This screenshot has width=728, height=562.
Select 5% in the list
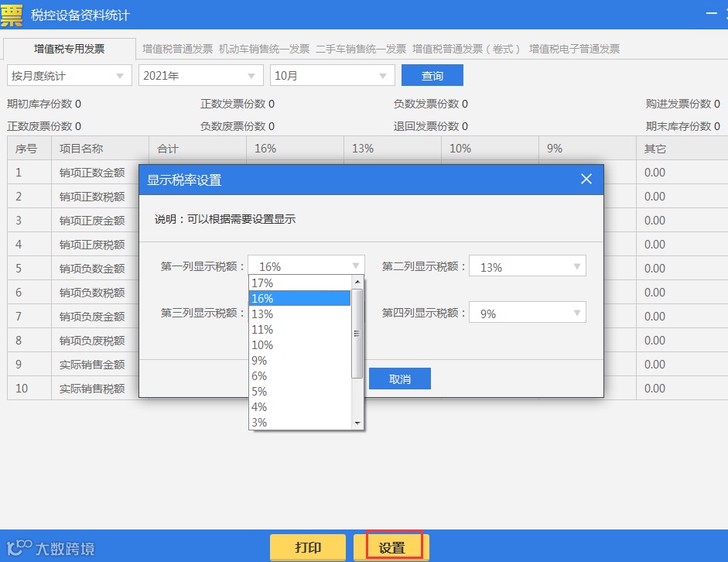(x=300, y=392)
